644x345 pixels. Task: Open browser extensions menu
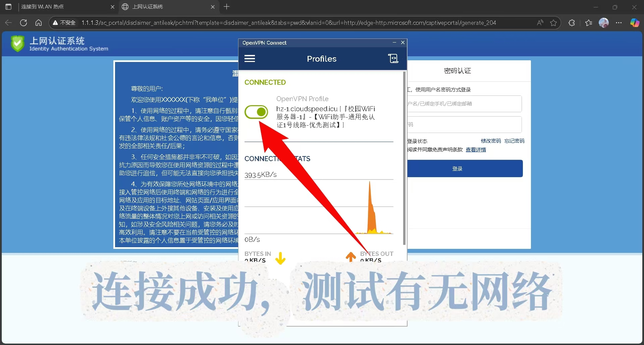(572, 23)
